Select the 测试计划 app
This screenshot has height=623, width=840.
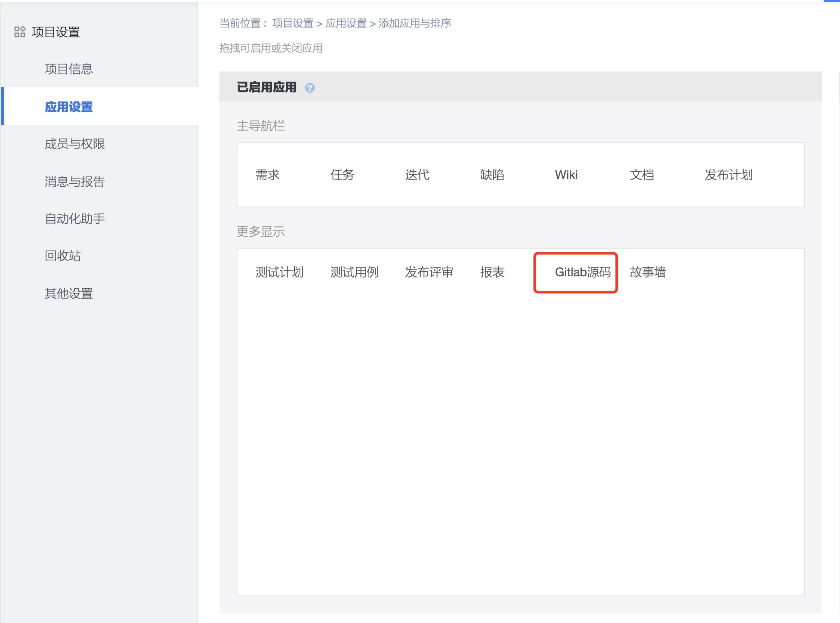[x=279, y=272]
